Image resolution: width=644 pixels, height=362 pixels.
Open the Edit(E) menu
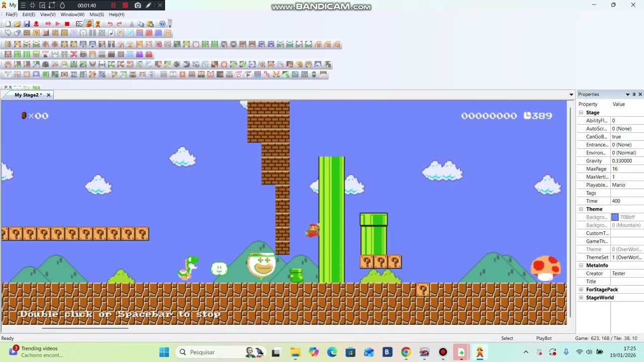[29, 15]
